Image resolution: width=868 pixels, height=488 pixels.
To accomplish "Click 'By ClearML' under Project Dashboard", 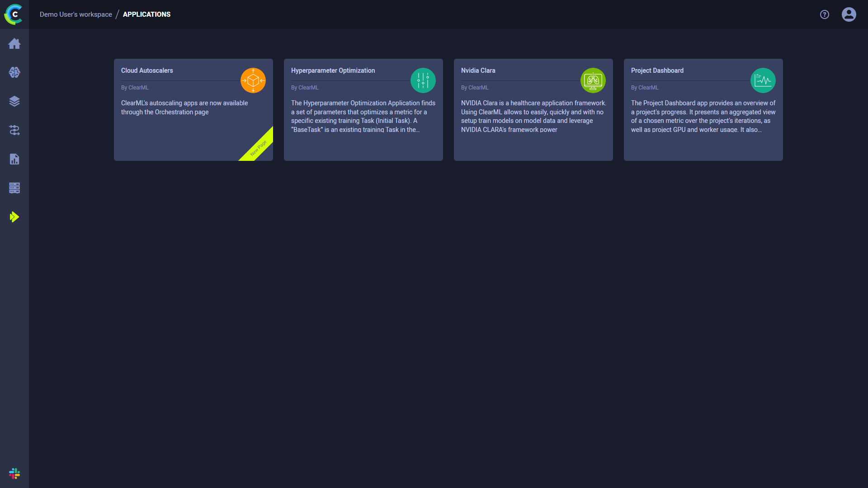I will 645,88.
